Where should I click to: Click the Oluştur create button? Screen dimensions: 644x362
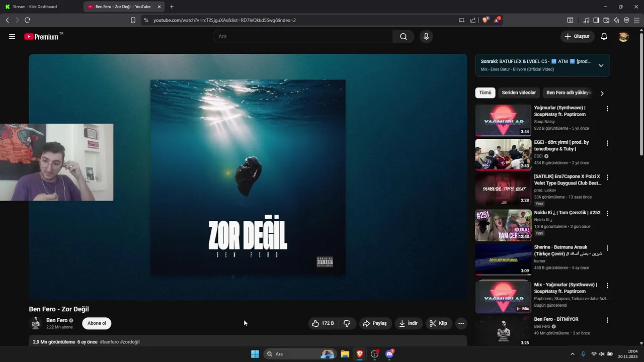tap(578, 37)
